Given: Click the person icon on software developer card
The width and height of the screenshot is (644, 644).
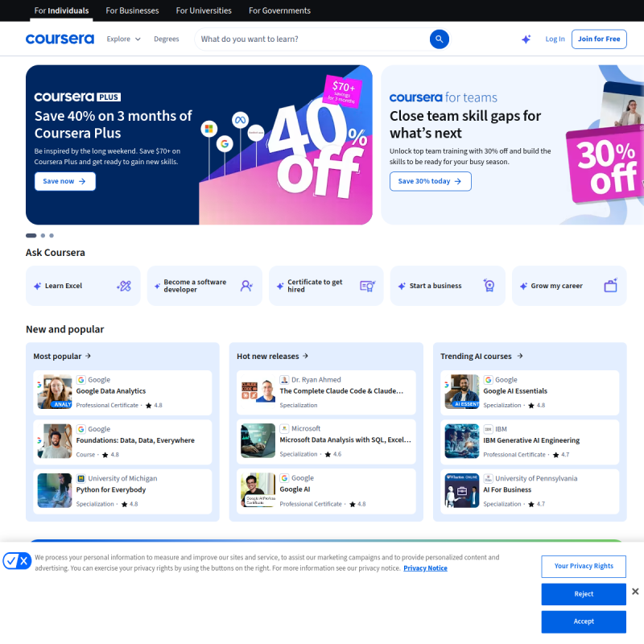Looking at the screenshot, I should coord(246,286).
